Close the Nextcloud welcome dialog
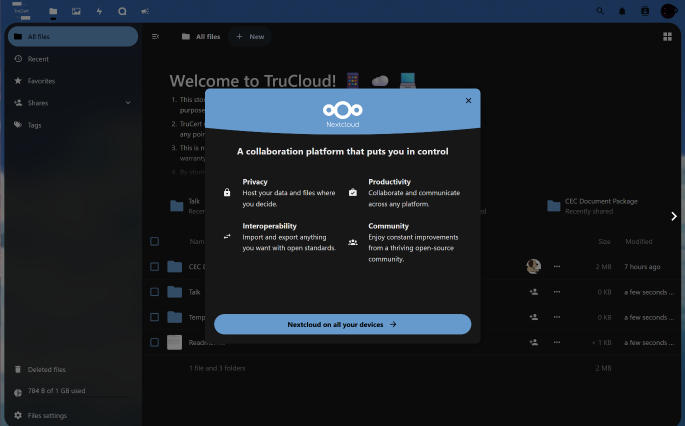The image size is (685, 426). point(468,100)
